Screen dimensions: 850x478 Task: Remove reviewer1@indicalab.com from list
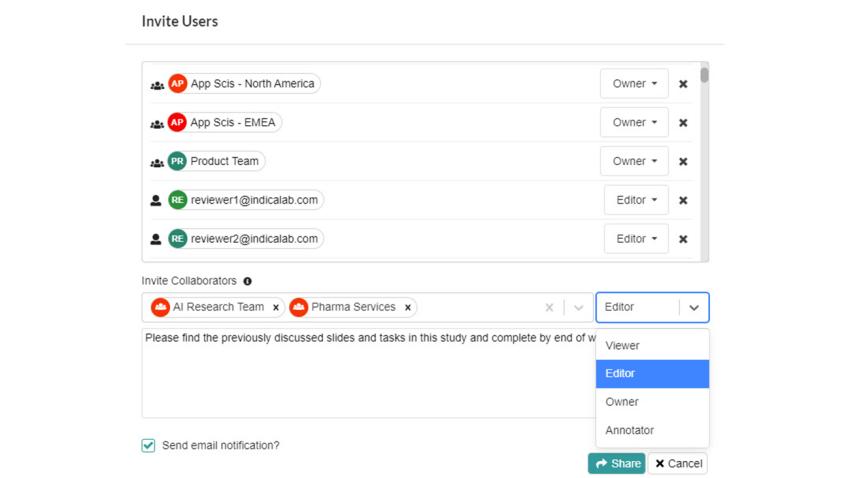[683, 201]
